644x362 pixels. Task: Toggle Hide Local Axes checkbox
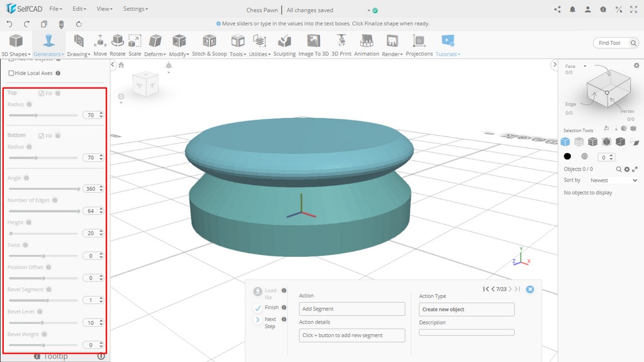(11, 73)
